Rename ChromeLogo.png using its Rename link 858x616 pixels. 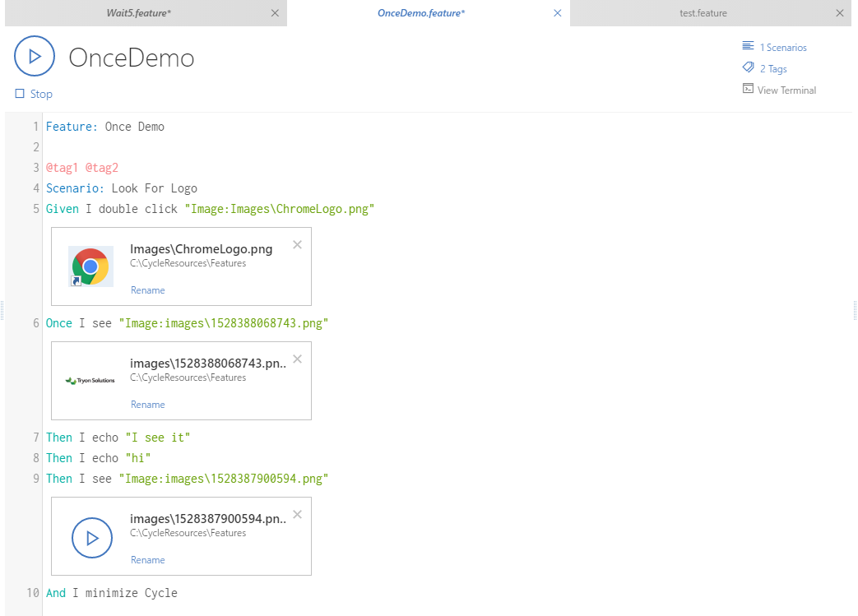(148, 289)
